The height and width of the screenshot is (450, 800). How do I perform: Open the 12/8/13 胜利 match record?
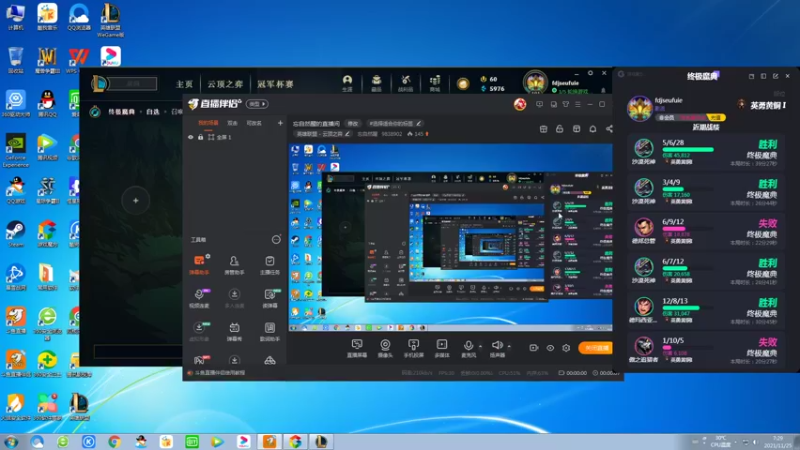(x=706, y=310)
